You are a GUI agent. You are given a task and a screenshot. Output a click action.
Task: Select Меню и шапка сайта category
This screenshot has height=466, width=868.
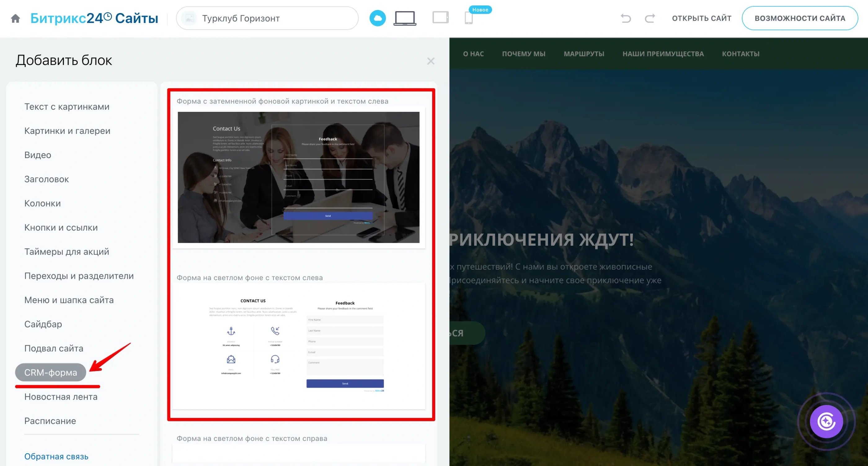pyautogui.click(x=69, y=300)
